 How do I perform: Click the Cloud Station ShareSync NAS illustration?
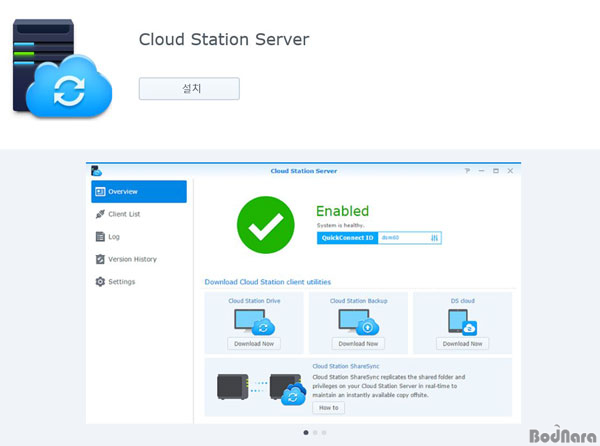tap(262, 388)
